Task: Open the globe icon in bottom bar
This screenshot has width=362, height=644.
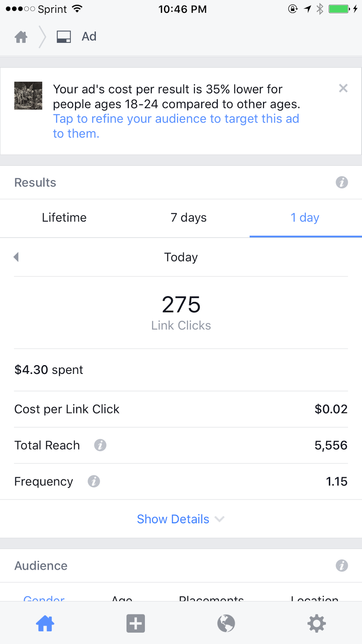Action: (226, 623)
